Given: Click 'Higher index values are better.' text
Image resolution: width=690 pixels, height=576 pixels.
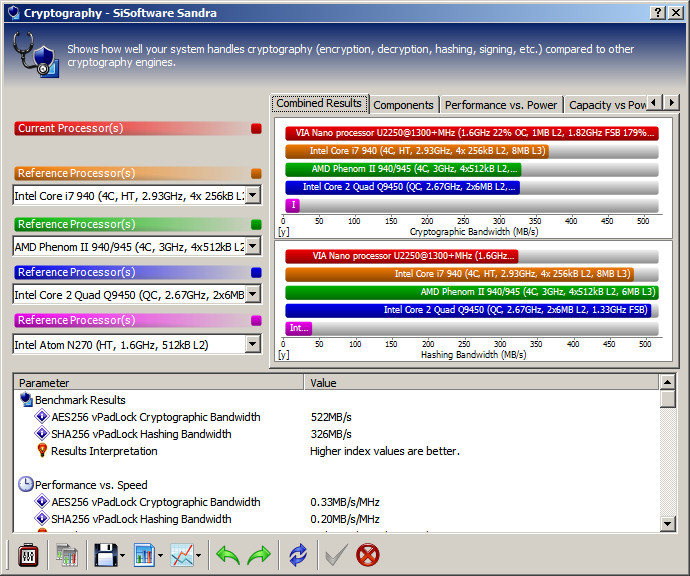Looking at the screenshot, I should tap(385, 451).
